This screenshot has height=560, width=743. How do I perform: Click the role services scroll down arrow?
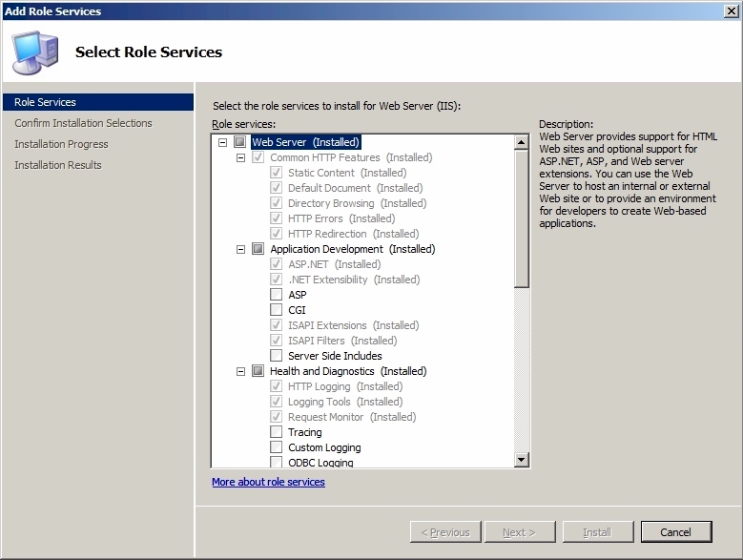point(521,459)
